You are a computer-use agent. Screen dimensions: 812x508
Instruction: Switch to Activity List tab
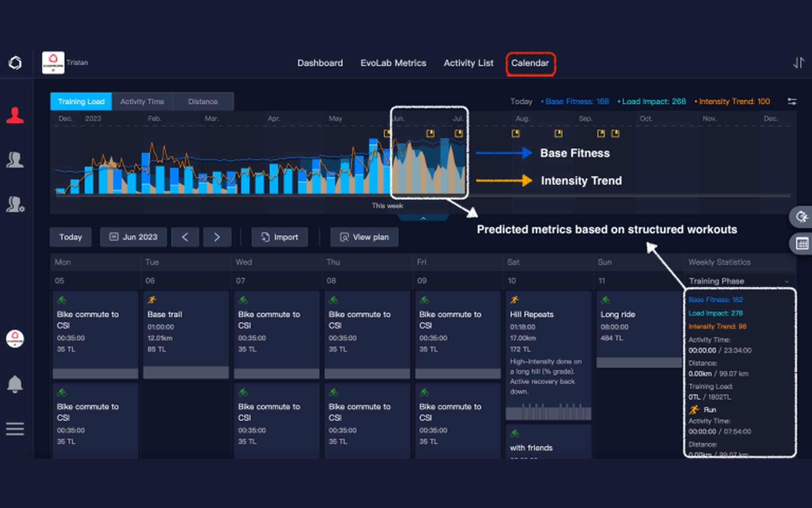pos(468,63)
